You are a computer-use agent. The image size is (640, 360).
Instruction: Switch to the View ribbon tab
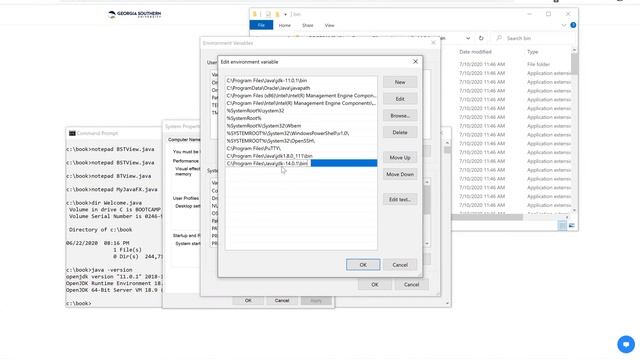[x=329, y=25]
